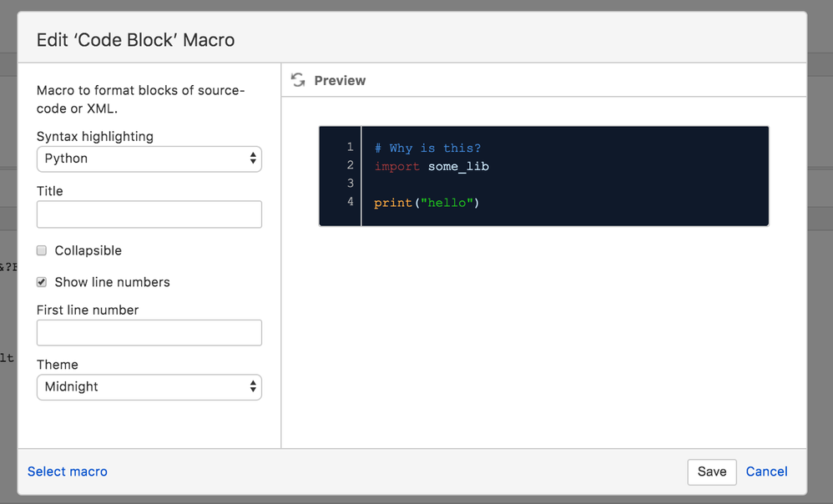Screen dimensions: 833x504
Task: Uncheck the Show line numbers checkbox
Action: coord(41,282)
